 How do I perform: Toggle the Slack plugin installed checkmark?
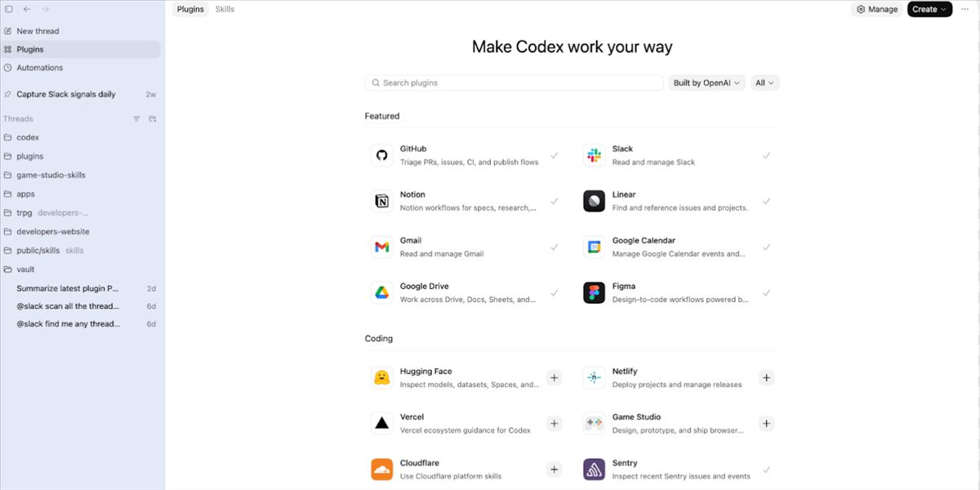(766, 155)
